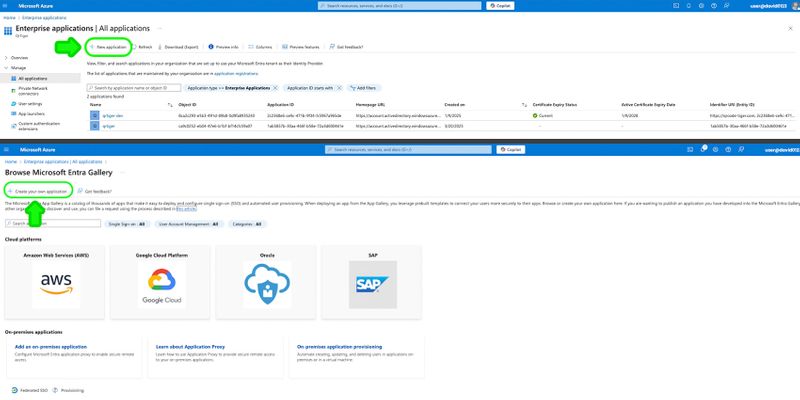Close the Enterprise applications blade
800x400 pixels.
coord(790,29)
